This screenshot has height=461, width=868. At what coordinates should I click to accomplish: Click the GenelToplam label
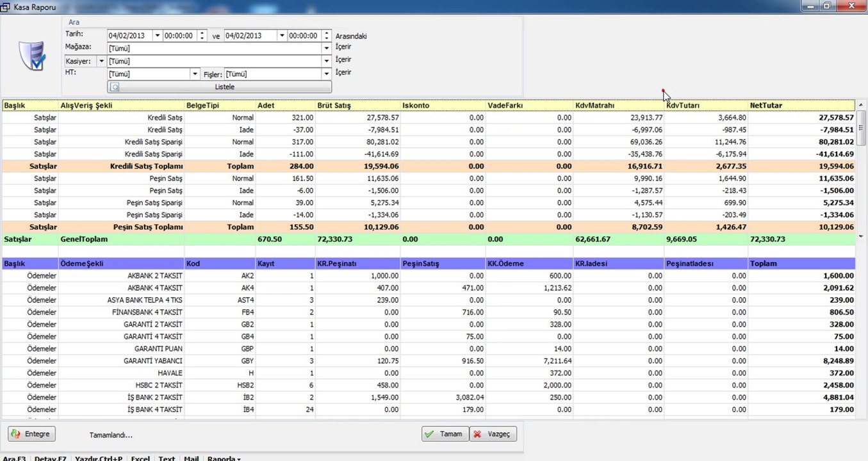pyautogui.click(x=84, y=239)
